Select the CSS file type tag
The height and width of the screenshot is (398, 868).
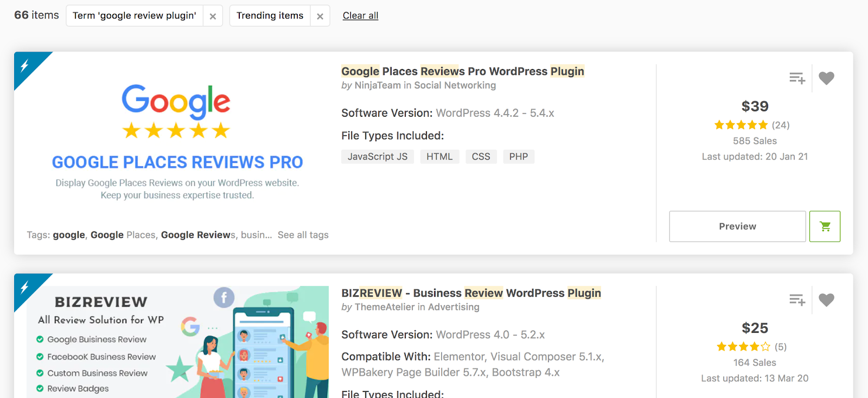[x=481, y=156]
